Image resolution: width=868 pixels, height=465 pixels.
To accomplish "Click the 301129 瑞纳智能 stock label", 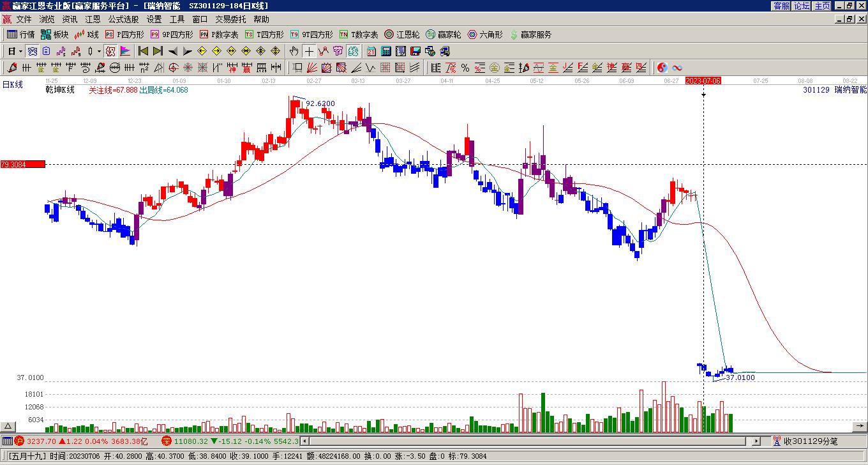I will tap(835, 90).
